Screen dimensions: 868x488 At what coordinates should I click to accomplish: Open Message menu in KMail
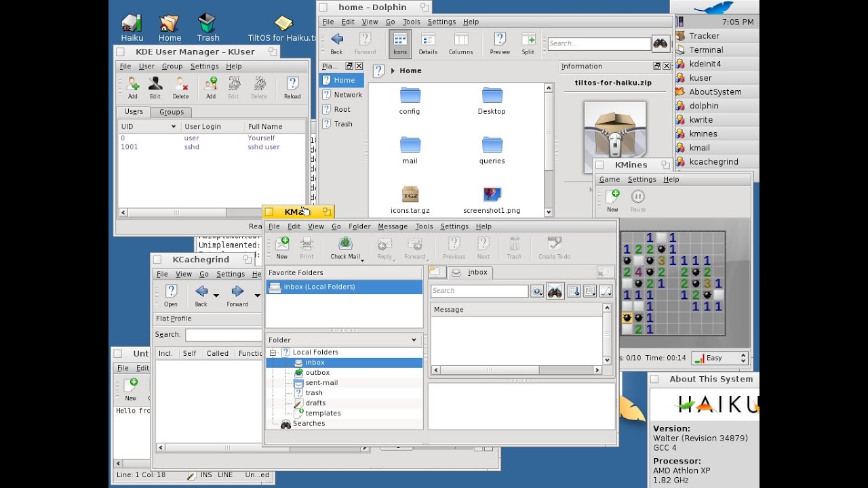[x=393, y=226]
